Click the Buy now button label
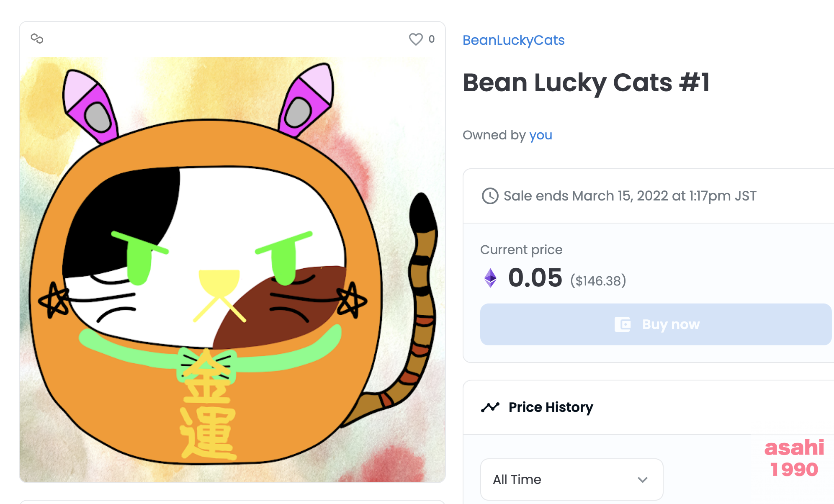834x504 pixels. [x=671, y=324]
